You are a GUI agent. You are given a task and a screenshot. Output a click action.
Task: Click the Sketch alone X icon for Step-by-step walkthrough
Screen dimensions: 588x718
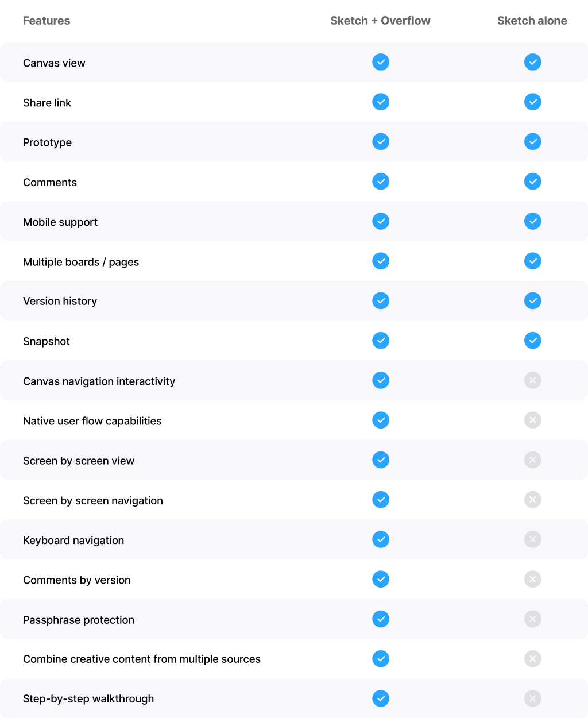click(533, 698)
